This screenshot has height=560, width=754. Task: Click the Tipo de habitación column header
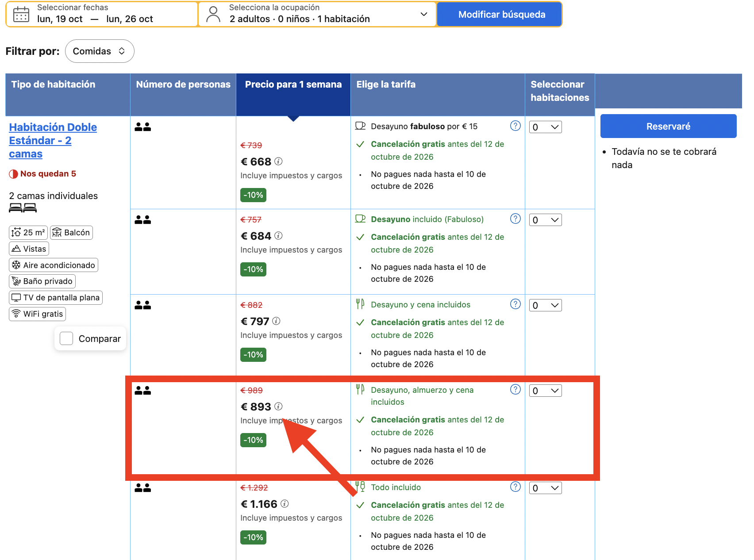coord(68,95)
